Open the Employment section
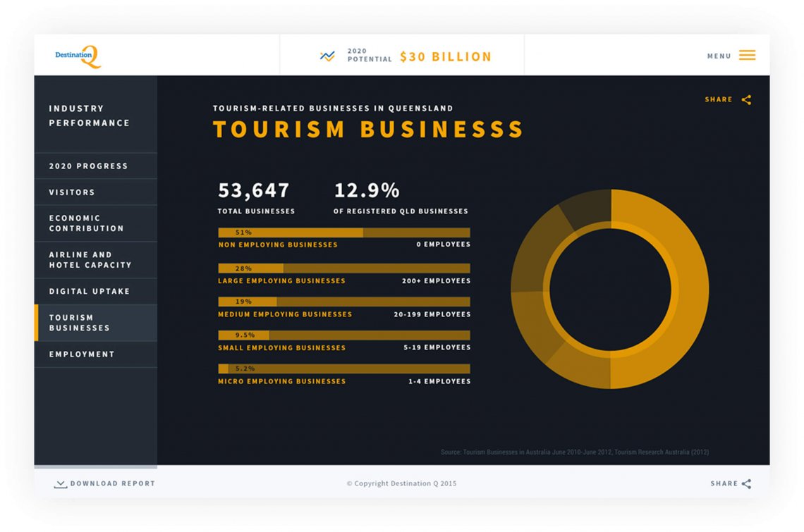Viewport: 804px width, 532px height. click(96, 354)
